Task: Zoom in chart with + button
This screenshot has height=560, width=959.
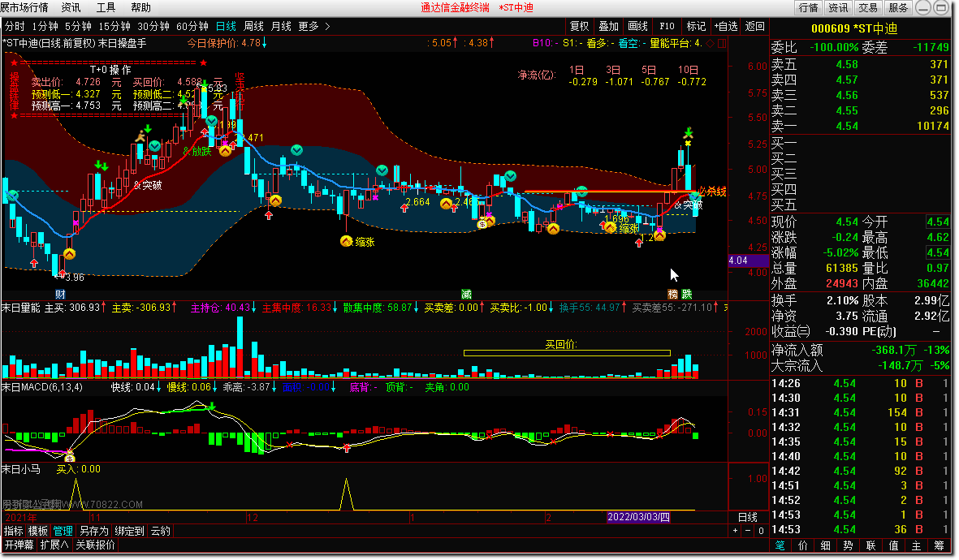Action: coord(736,531)
